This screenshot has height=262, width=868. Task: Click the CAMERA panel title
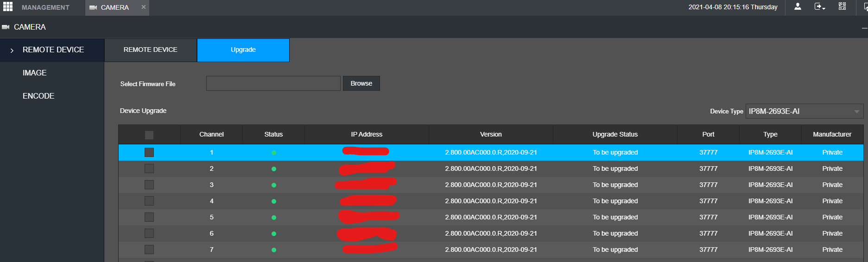click(x=30, y=27)
